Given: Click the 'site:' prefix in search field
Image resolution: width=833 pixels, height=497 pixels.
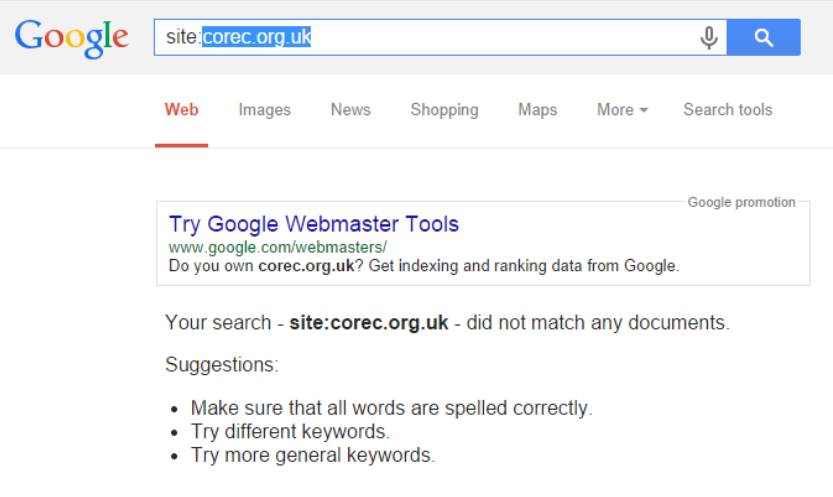Looking at the screenshot, I should point(184,37).
